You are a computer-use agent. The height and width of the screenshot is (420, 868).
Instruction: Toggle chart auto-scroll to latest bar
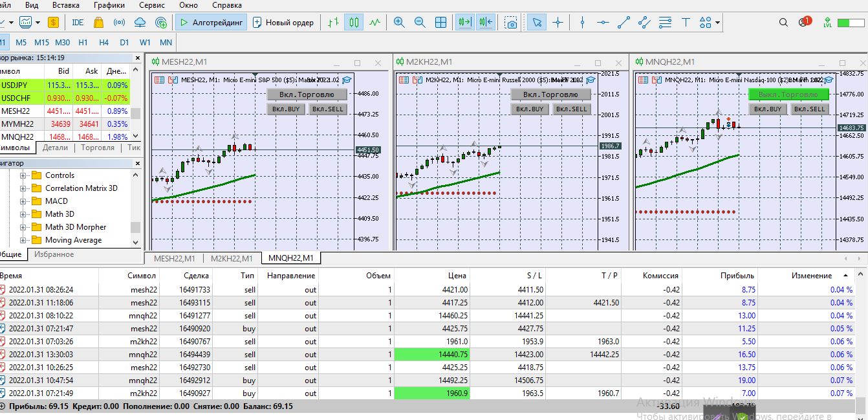[x=464, y=23]
